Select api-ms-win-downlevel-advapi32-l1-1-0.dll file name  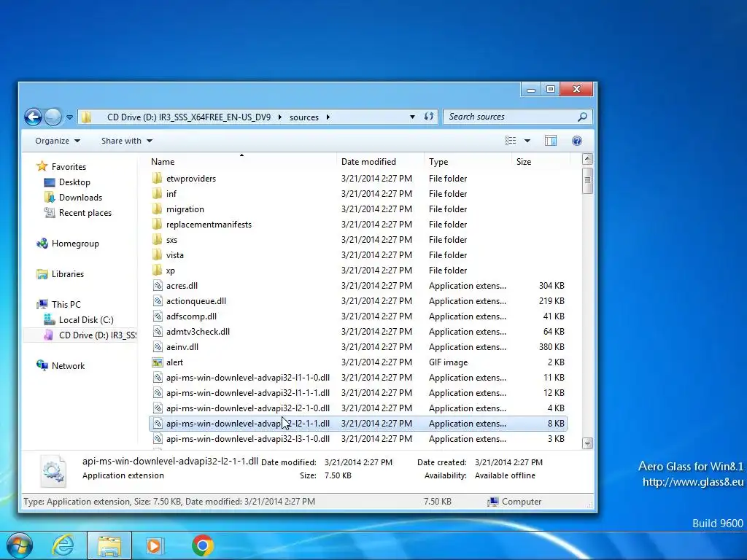click(248, 378)
